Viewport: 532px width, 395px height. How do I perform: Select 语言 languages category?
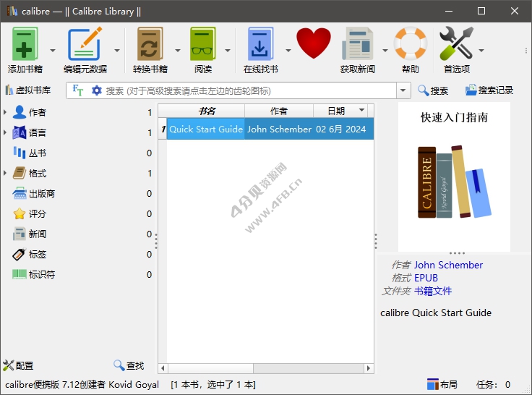click(x=77, y=133)
